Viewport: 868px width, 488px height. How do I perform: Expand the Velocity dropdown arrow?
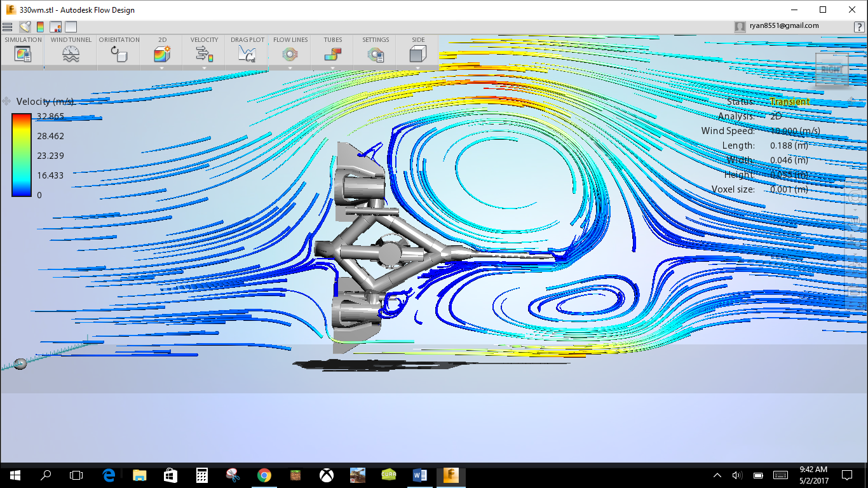204,67
